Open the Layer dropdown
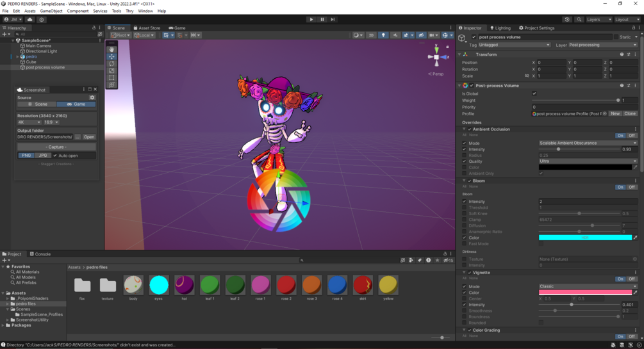644x349 pixels. tap(602, 45)
